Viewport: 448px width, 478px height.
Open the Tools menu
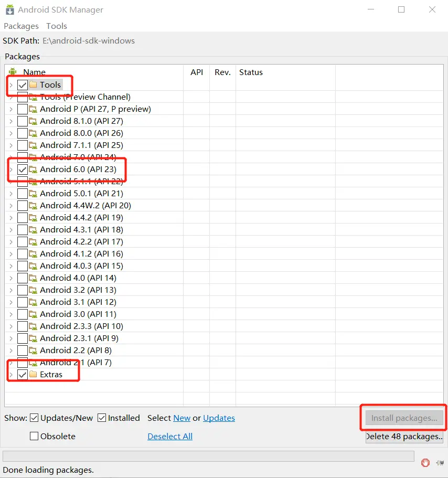[x=56, y=26]
